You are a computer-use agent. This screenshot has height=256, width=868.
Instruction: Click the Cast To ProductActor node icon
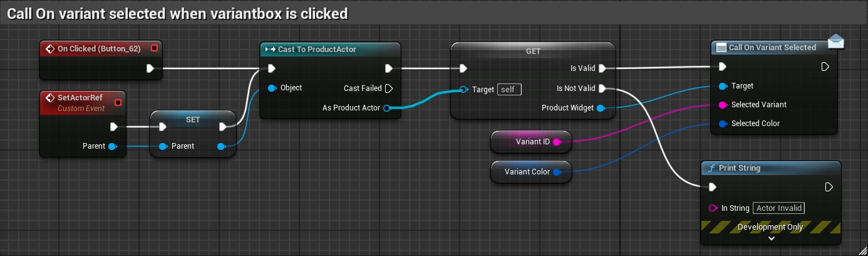270,49
